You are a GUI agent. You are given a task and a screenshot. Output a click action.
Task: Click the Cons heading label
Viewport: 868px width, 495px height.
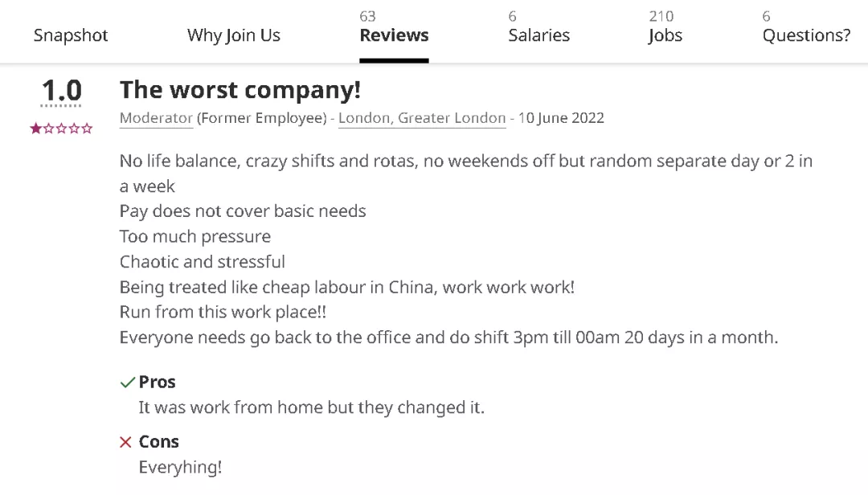158,442
